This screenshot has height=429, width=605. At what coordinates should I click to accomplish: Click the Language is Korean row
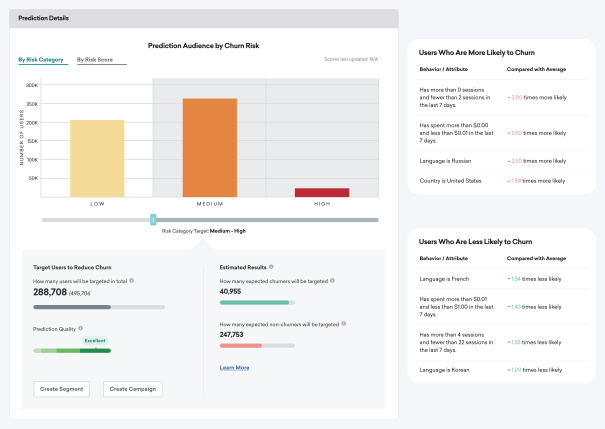click(x=501, y=370)
